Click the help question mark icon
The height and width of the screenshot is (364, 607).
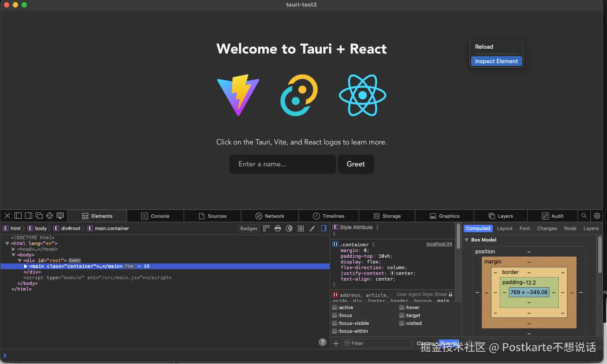[x=322, y=342]
